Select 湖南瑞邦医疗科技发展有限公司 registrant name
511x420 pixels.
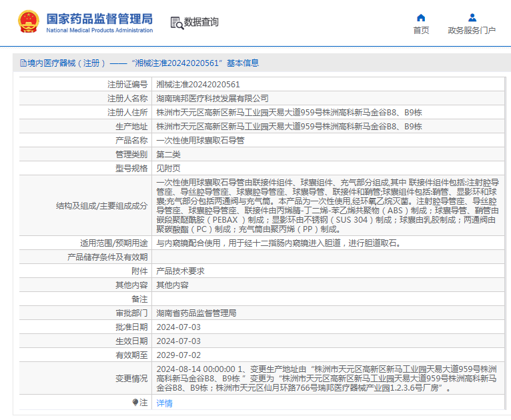(213, 99)
